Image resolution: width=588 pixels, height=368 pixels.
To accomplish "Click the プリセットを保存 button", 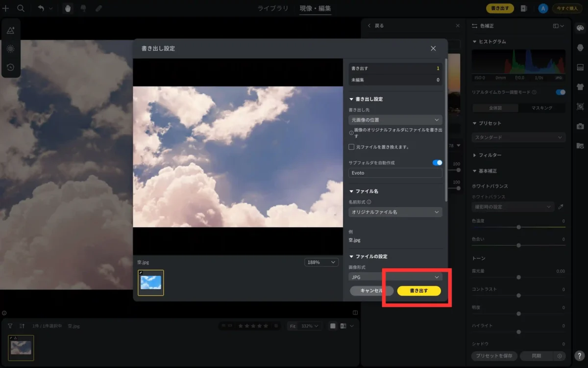I will (494, 356).
